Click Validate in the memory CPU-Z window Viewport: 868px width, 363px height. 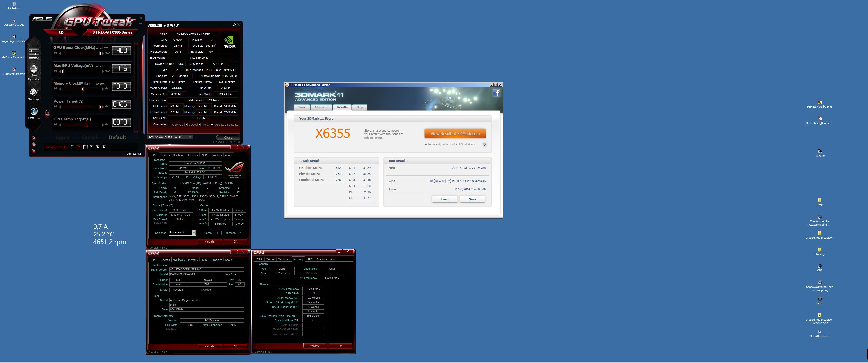point(315,346)
